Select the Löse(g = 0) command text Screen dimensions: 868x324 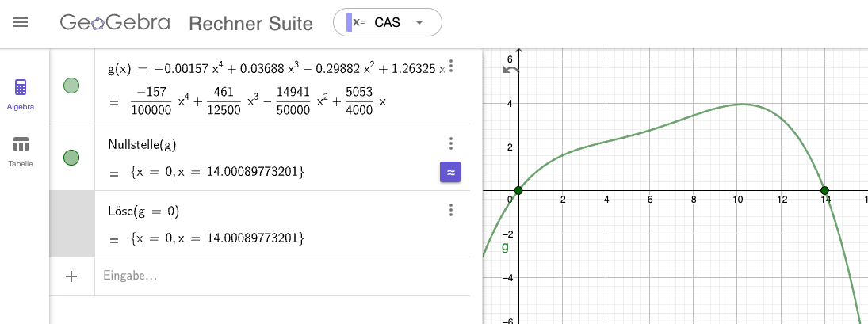pos(143,212)
